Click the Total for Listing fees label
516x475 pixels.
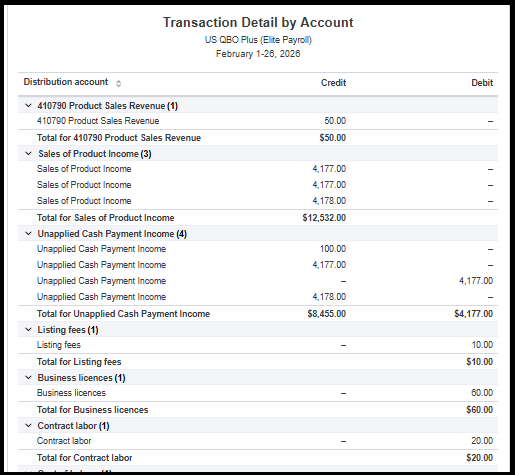[79, 362]
